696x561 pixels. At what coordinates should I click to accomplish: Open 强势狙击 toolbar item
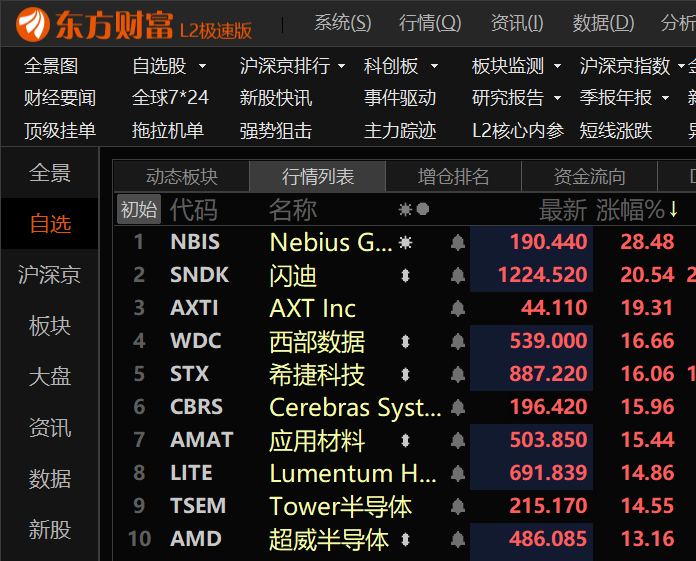coord(276,131)
